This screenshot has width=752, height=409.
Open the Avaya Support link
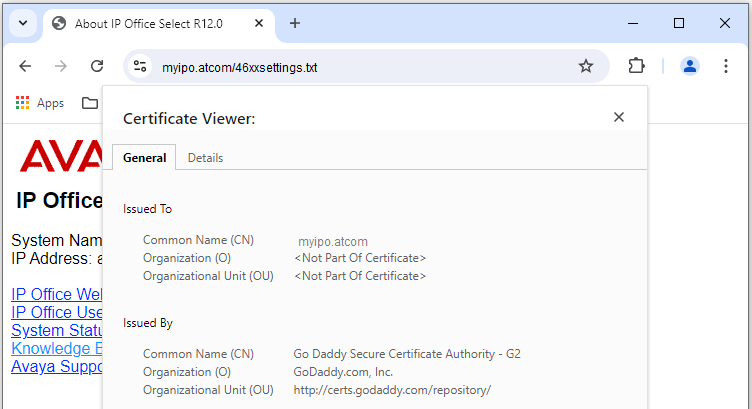[57, 367]
